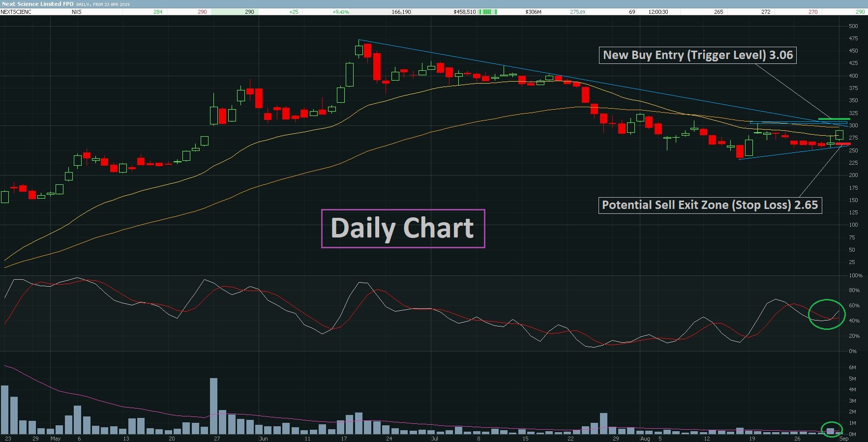Click the green circle on the last volume bar
The width and height of the screenshot is (868, 442).
832,429
